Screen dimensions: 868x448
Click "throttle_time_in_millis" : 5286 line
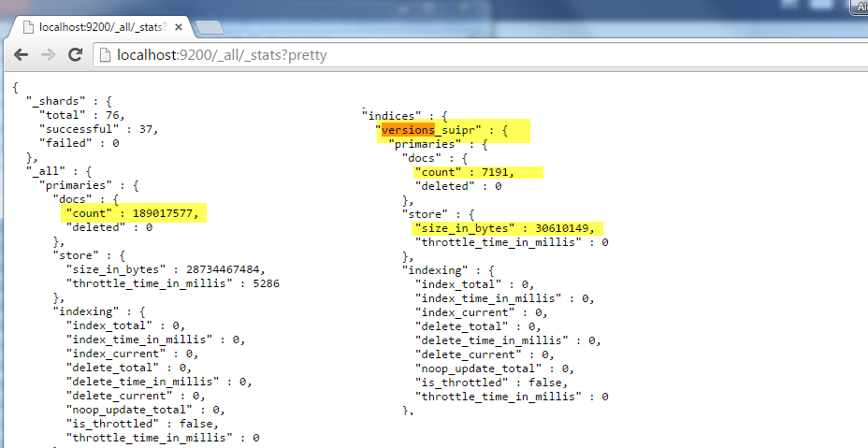click(173, 283)
